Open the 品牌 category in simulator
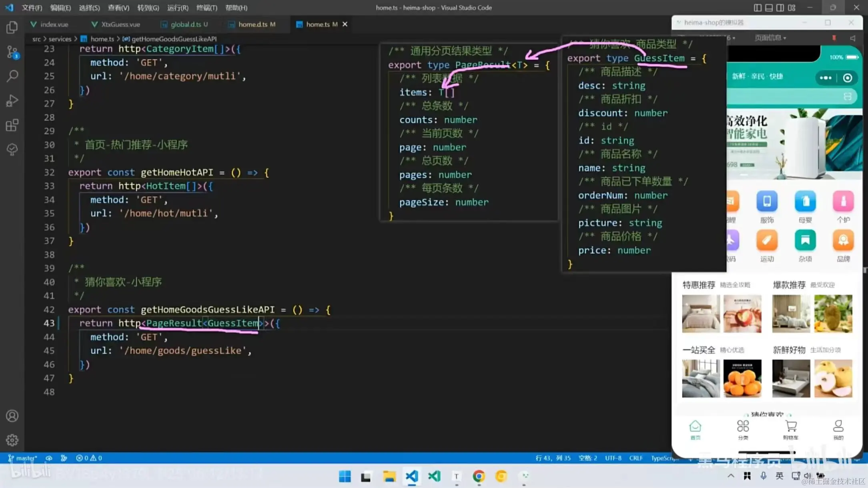The height and width of the screenshot is (488, 868). 843,246
